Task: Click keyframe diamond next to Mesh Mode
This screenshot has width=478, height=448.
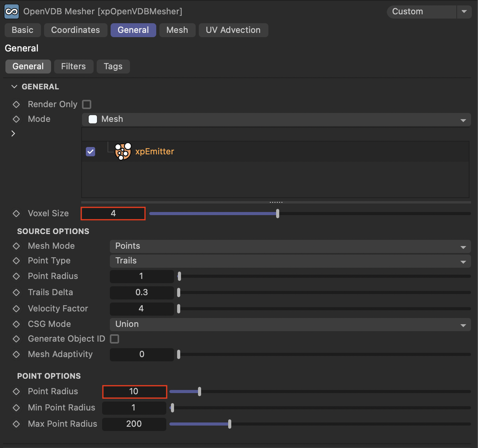Action: [16, 246]
